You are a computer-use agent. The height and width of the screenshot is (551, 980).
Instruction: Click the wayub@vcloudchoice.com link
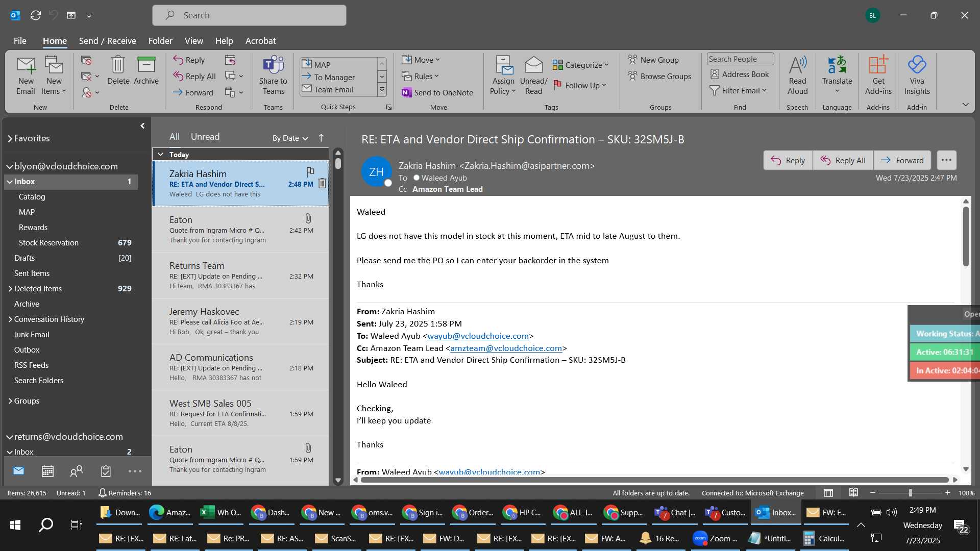tap(478, 336)
